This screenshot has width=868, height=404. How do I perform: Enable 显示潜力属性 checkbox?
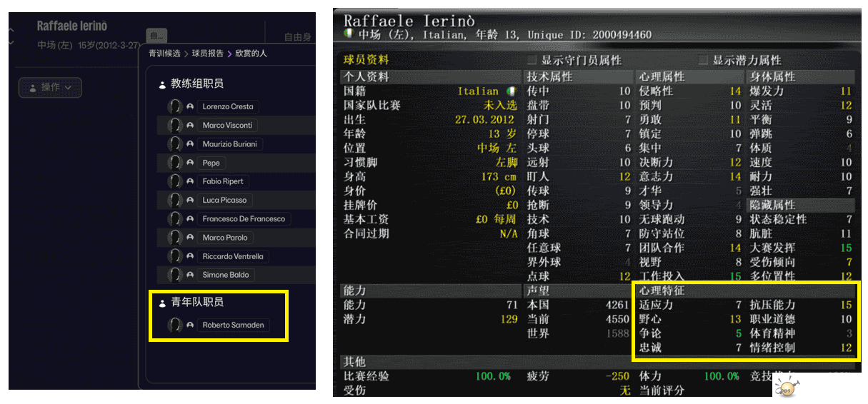coord(703,60)
